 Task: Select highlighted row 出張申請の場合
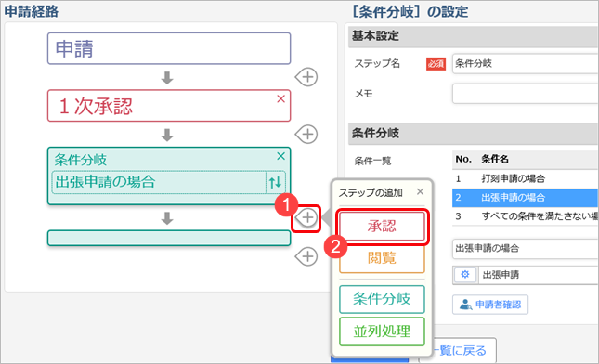(x=526, y=198)
